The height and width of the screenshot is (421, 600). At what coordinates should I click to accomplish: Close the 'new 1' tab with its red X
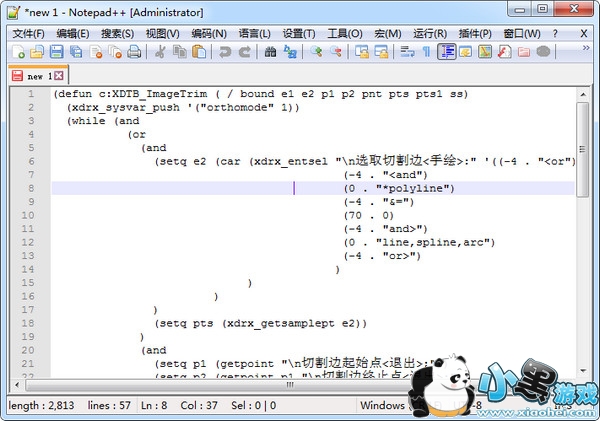point(59,76)
